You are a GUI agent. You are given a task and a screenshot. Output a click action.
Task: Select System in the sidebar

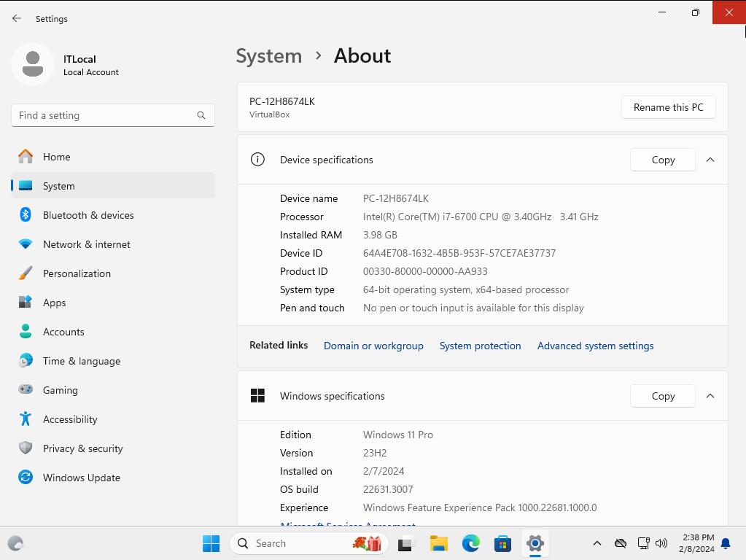(x=113, y=185)
